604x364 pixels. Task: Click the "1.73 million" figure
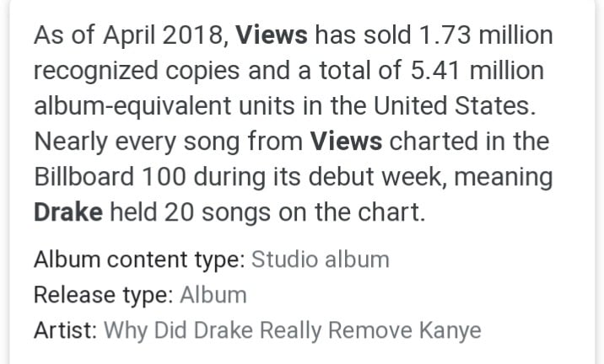[x=486, y=35]
